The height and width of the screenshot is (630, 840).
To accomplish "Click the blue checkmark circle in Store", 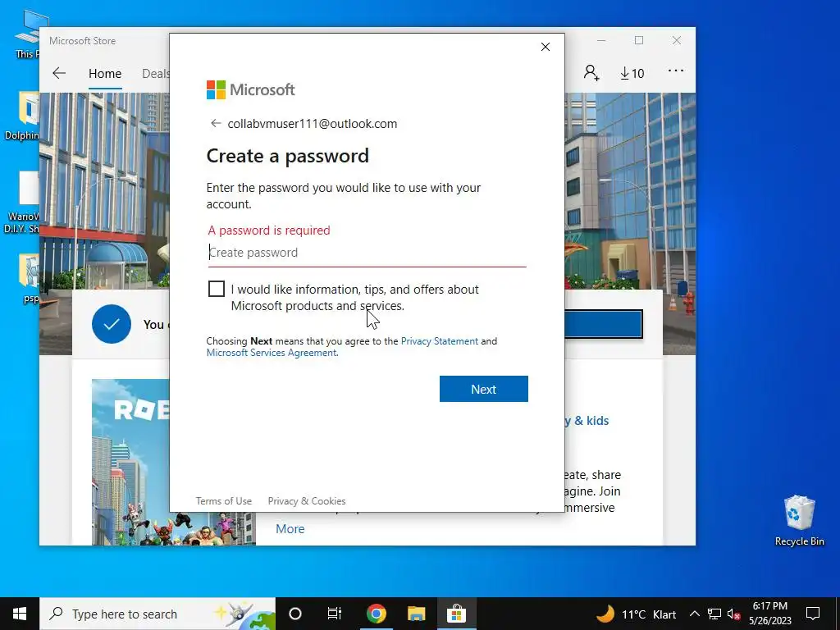I will [x=112, y=324].
